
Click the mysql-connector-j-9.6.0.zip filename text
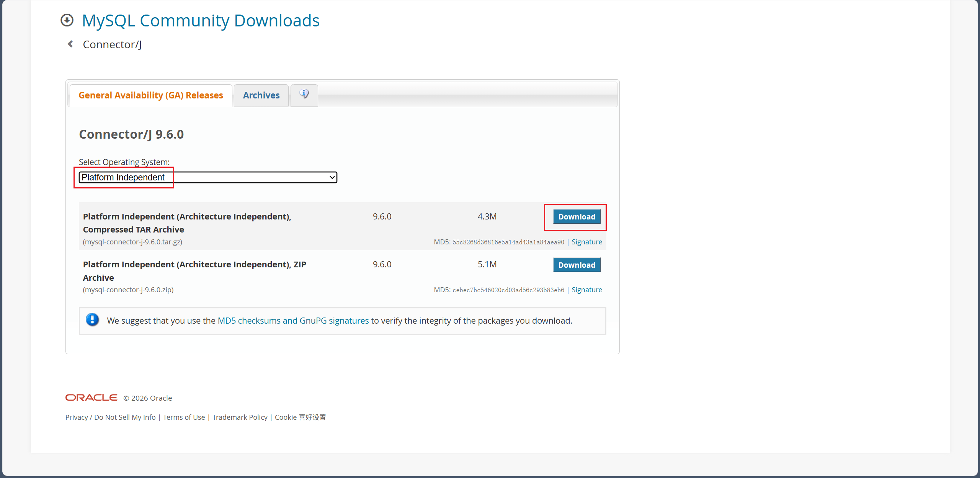click(x=128, y=290)
